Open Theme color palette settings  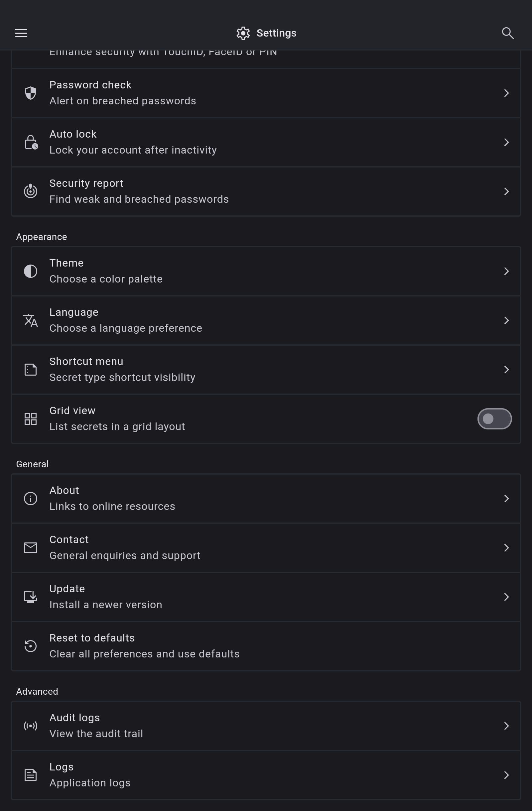pyautogui.click(x=266, y=271)
